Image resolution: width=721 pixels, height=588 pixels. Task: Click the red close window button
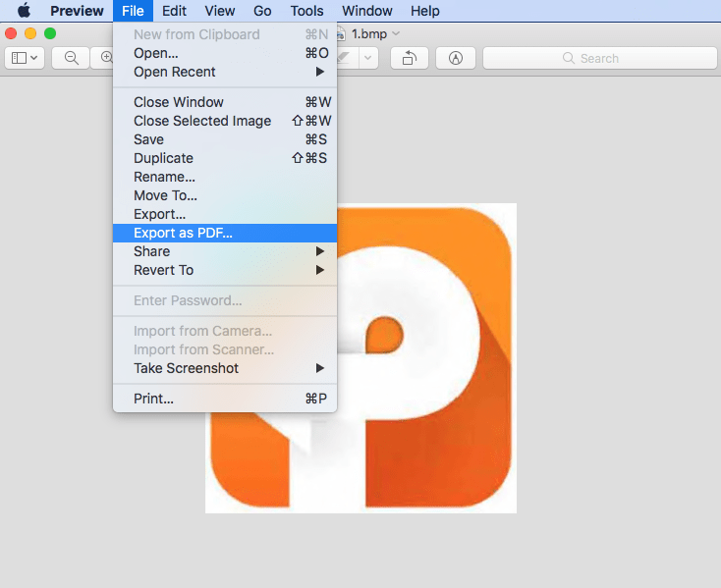point(11,33)
